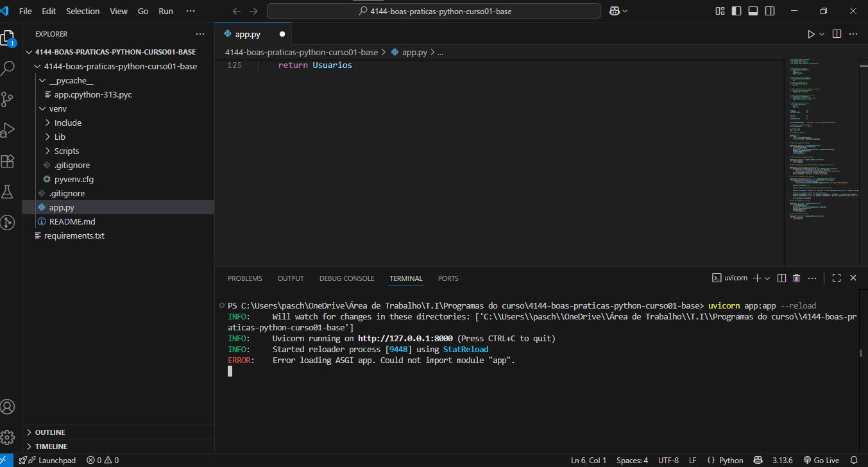Open the Run dropdown arrow
Viewport: 868px width, 467px height.
coord(822,34)
